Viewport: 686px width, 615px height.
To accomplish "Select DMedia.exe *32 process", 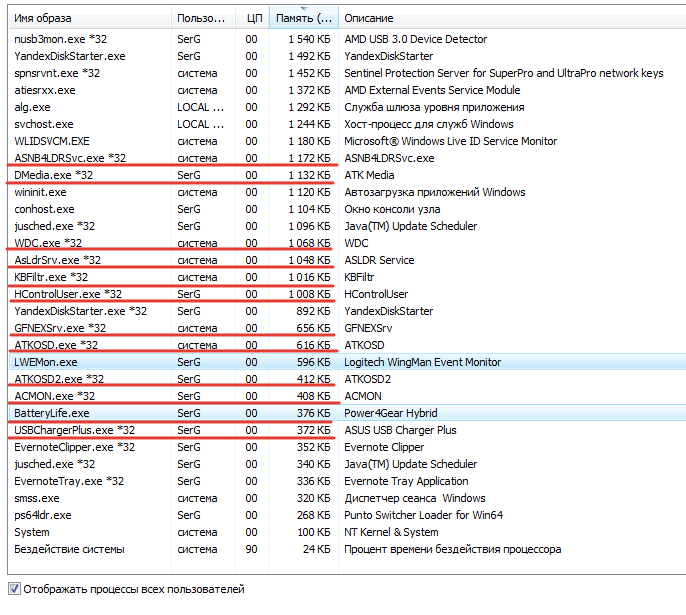I will point(53,175).
